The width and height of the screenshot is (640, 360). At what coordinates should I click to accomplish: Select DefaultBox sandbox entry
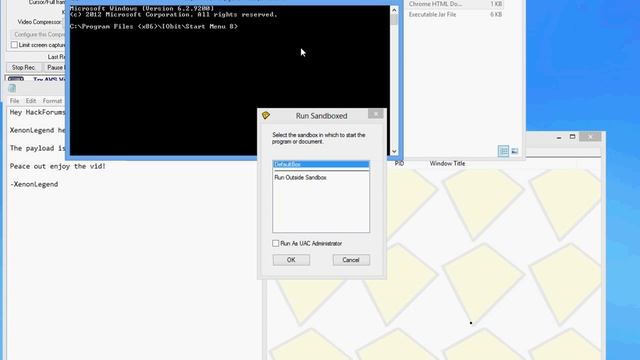pos(321,164)
